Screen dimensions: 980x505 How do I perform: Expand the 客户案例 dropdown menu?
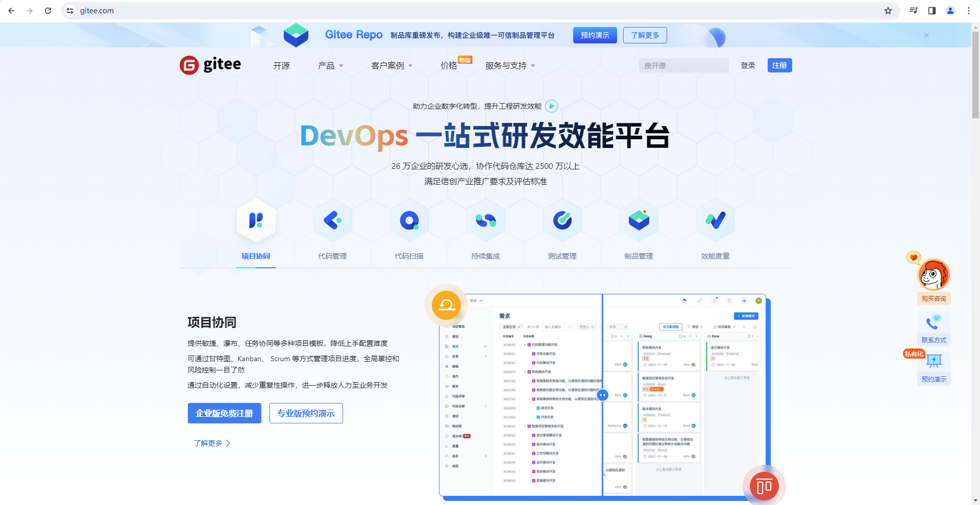[x=391, y=66]
